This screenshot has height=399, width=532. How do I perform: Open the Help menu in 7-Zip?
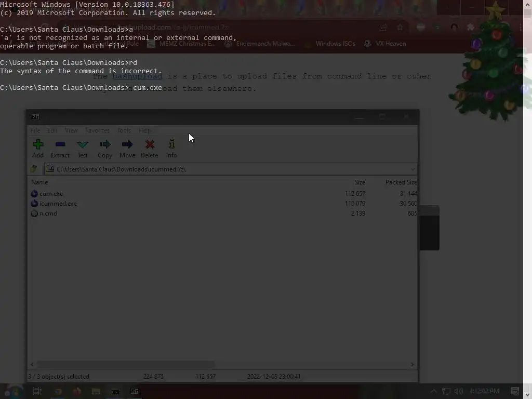click(144, 130)
